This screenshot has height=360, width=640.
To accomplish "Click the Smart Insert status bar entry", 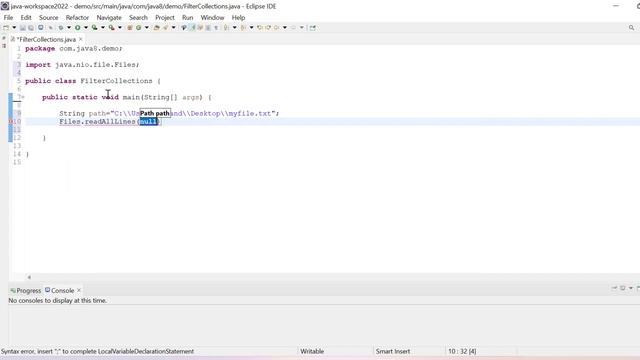I will [393, 351].
